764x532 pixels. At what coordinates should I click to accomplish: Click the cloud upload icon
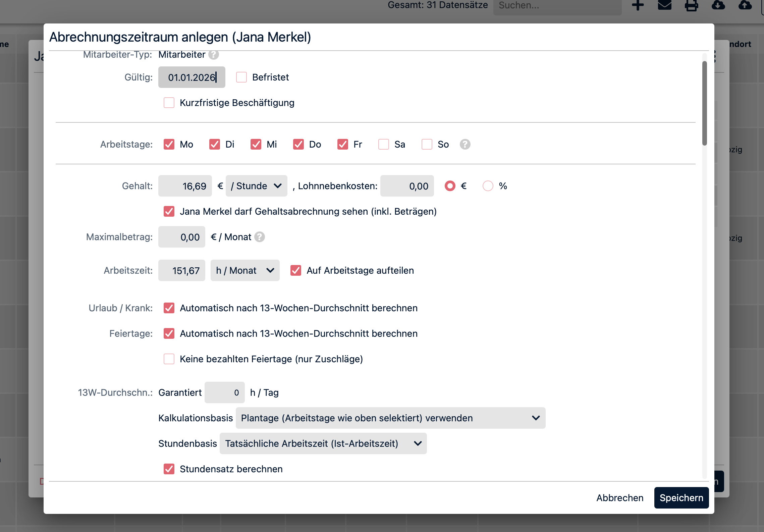(745, 5)
